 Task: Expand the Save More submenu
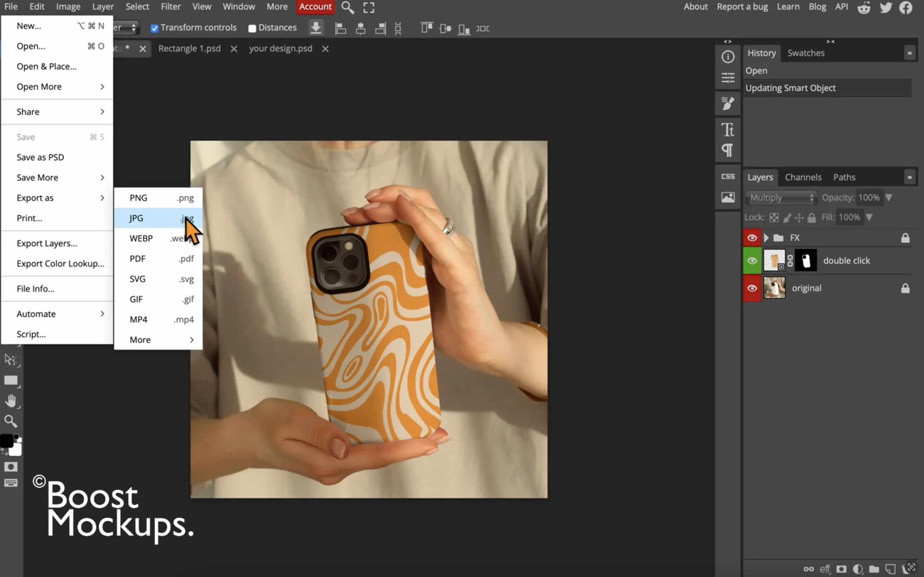point(57,177)
